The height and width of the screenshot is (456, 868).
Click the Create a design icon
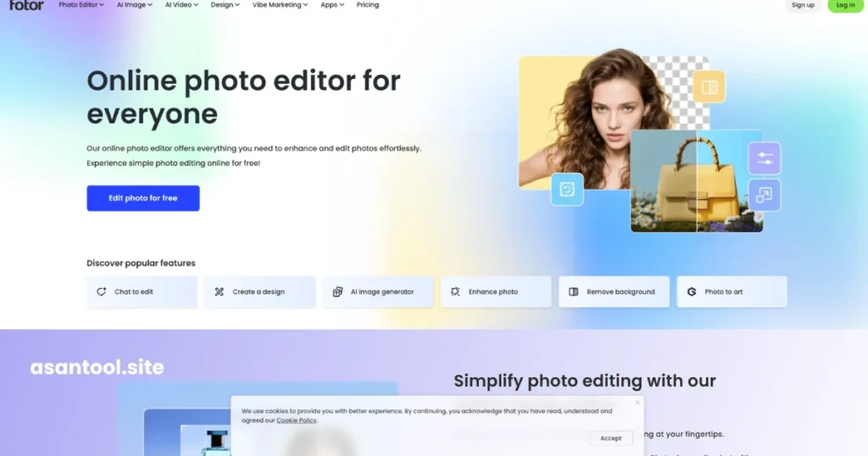click(220, 292)
